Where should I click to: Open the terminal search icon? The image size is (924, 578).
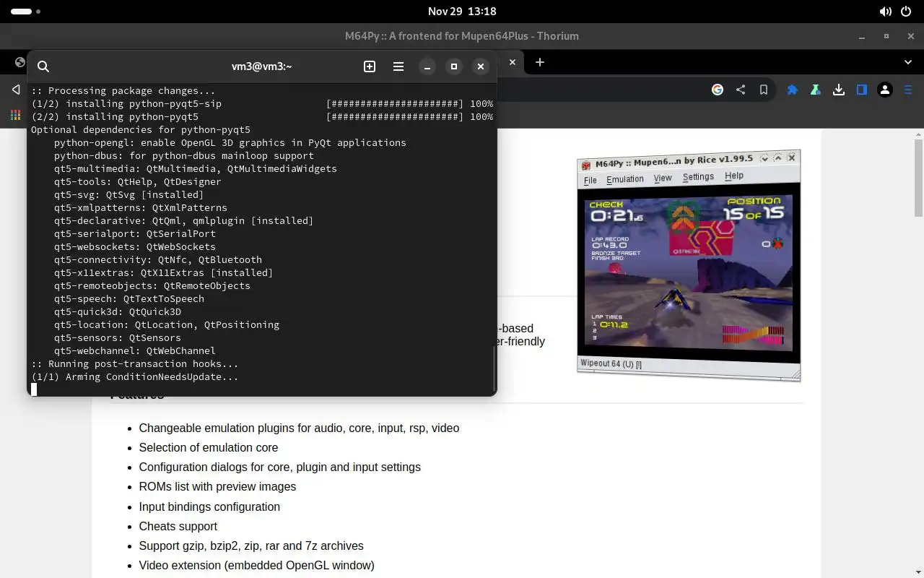click(43, 66)
